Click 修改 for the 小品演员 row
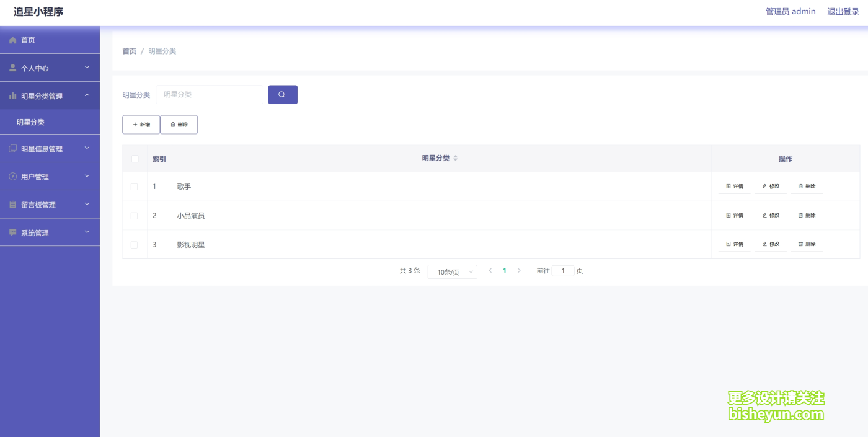Viewport: 868px width, 437px height. tap(770, 215)
